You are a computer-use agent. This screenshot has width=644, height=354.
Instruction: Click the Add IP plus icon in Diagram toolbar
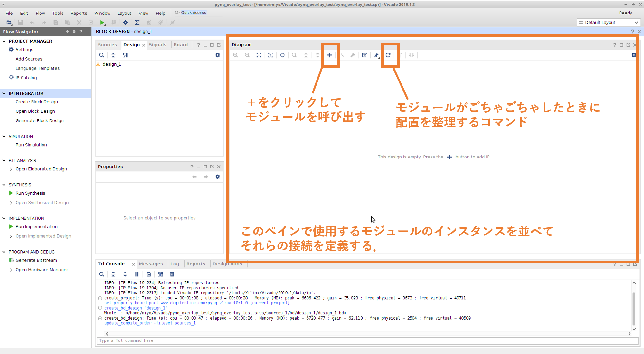point(329,55)
